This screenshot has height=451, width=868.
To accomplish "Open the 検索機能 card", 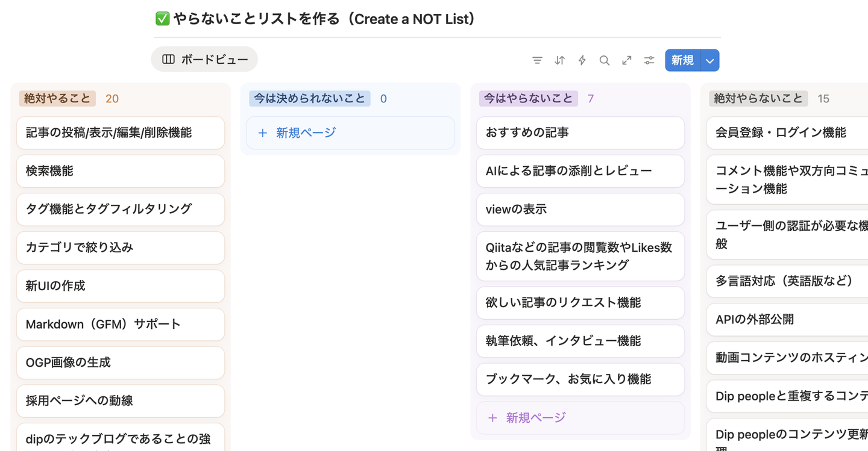I will point(121,171).
